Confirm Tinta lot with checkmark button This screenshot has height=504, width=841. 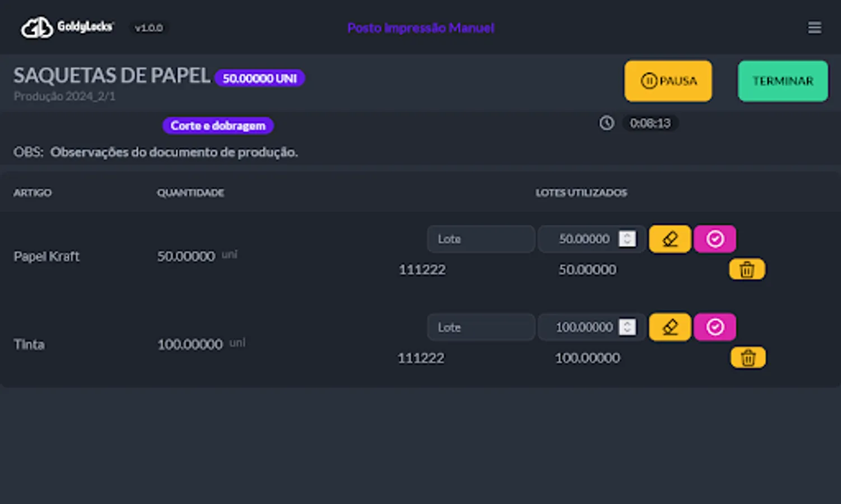click(714, 327)
